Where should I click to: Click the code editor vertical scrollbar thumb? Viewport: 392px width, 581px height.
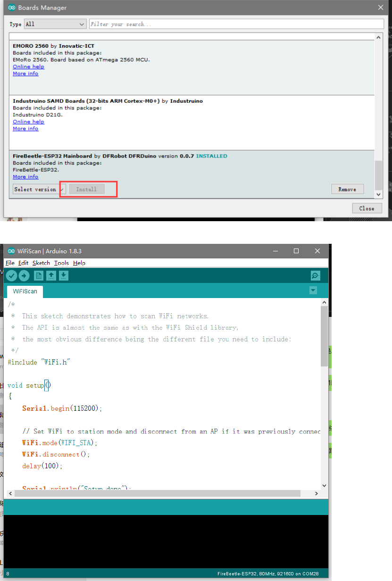click(324, 336)
